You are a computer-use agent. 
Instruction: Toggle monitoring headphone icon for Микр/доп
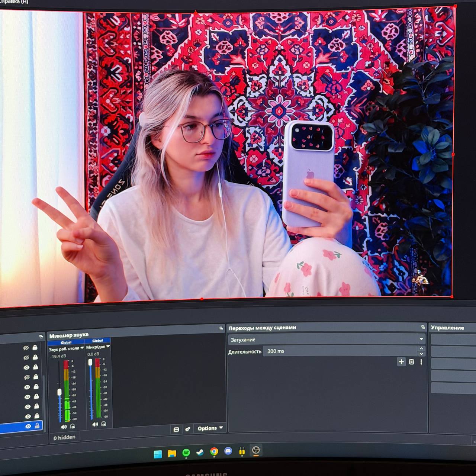pyautogui.click(x=104, y=424)
